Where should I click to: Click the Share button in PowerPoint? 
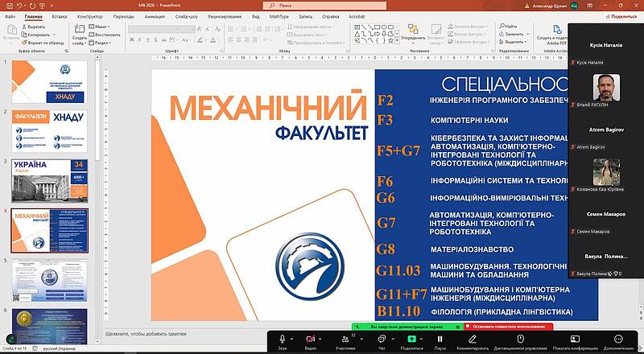620,16
